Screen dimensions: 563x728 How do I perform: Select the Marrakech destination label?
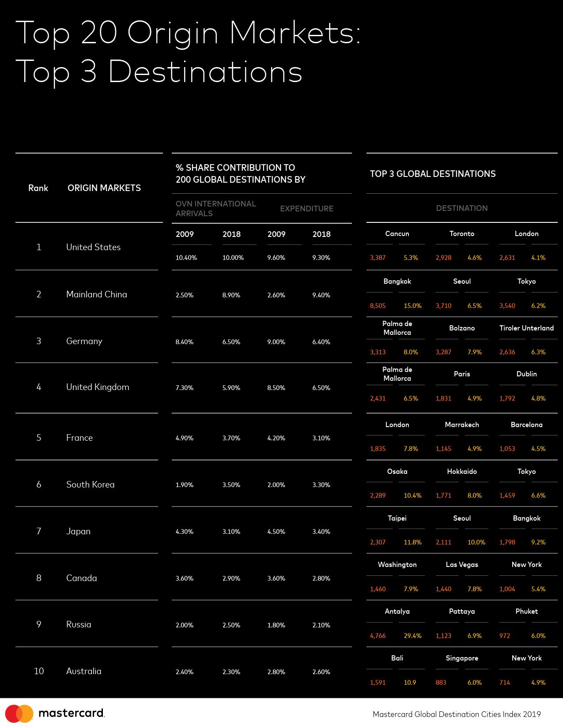pos(462,425)
